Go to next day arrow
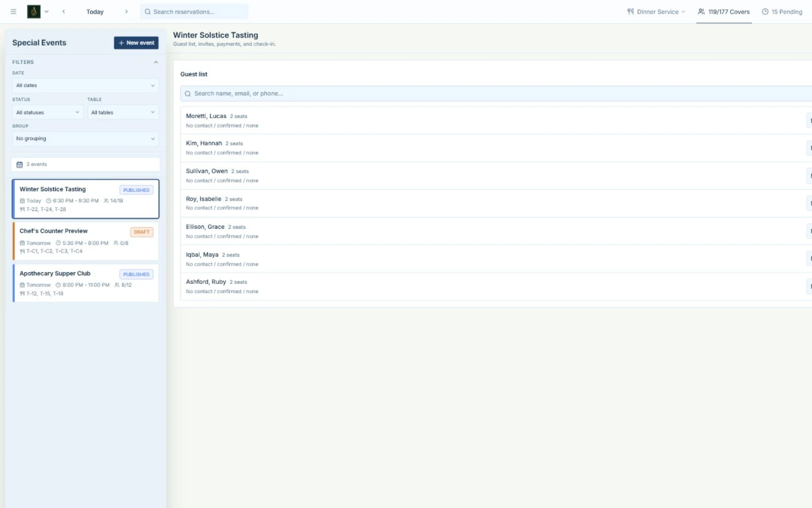This screenshot has width=812, height=508. 126,12
